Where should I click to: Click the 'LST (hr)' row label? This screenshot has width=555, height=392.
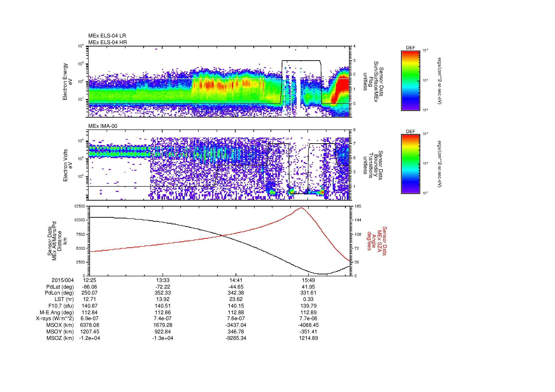pos(64,300)
